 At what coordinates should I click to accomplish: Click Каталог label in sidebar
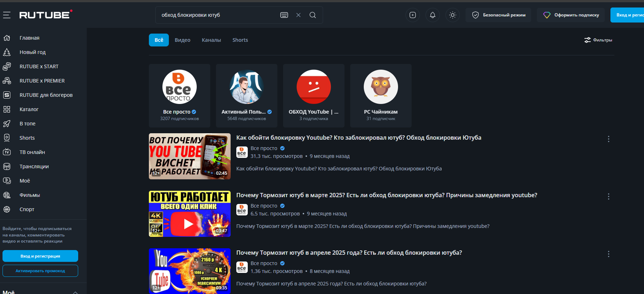click(x=29, y=109)
